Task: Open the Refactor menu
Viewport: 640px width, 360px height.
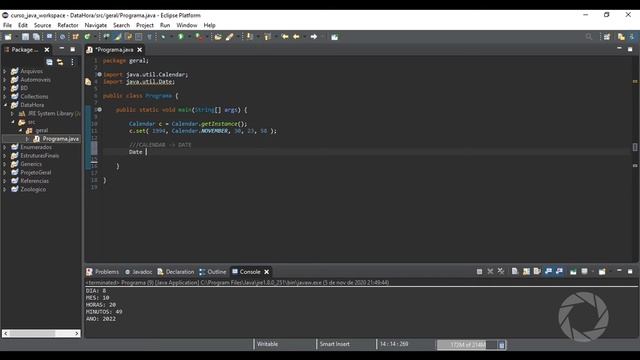Action: pos(68,25)
